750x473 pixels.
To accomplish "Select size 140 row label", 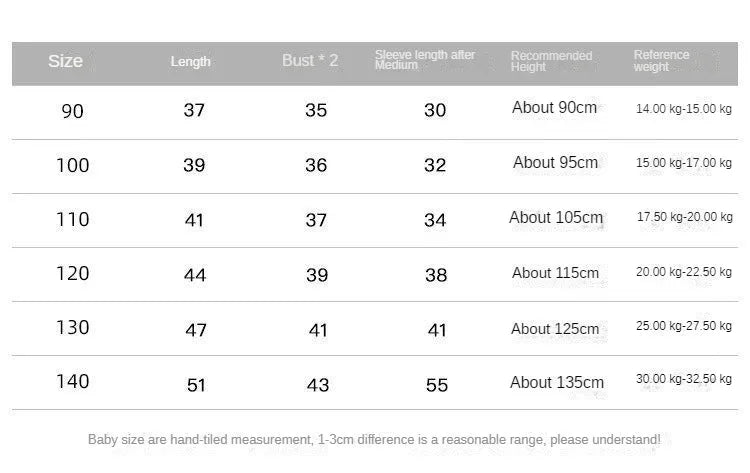I will click(x=73, y=382).
